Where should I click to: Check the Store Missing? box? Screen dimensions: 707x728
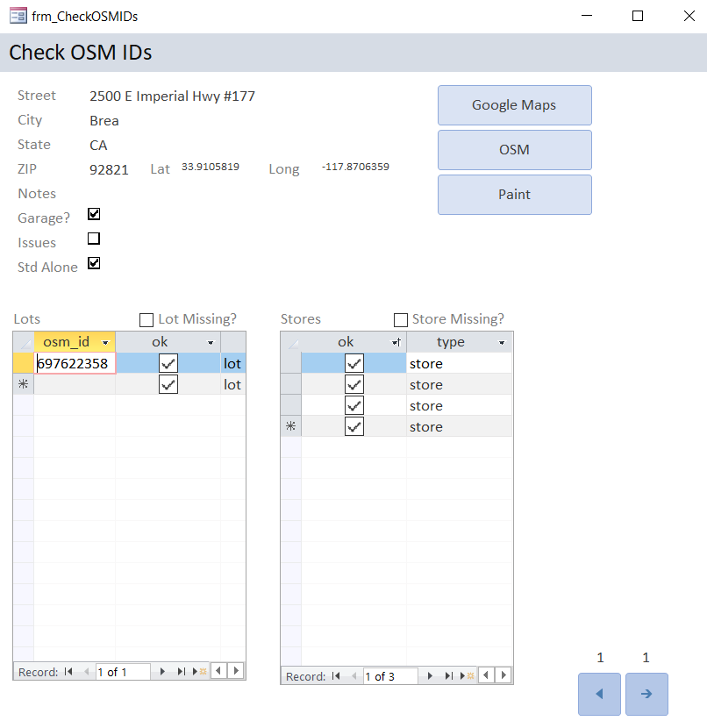pos(401,320)
